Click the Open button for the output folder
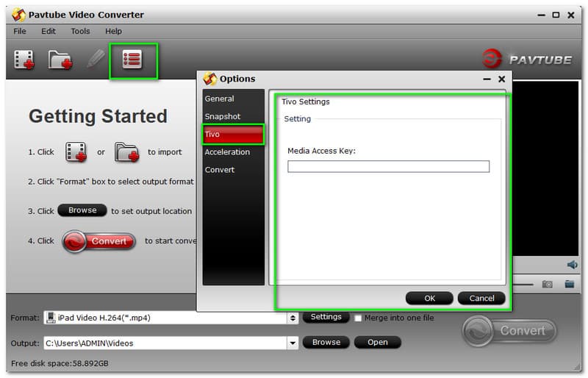The image size is (588, 378). click(377, 343)
